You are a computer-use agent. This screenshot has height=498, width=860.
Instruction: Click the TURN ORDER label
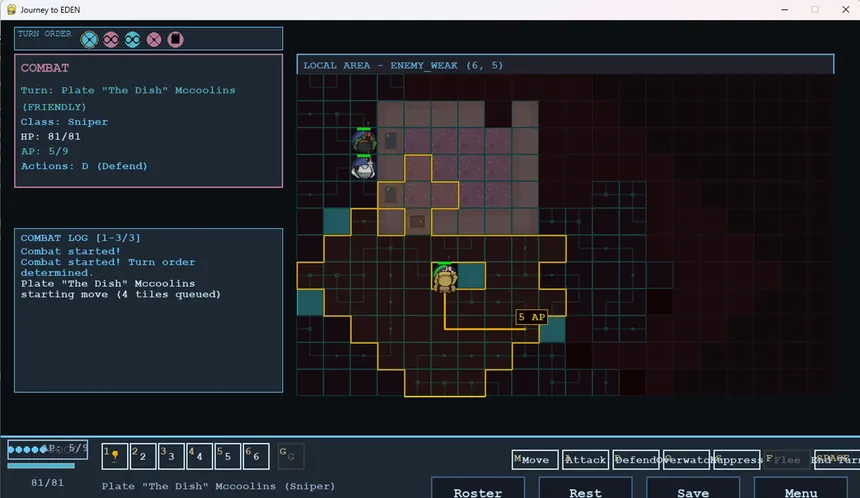pos(44,34)
